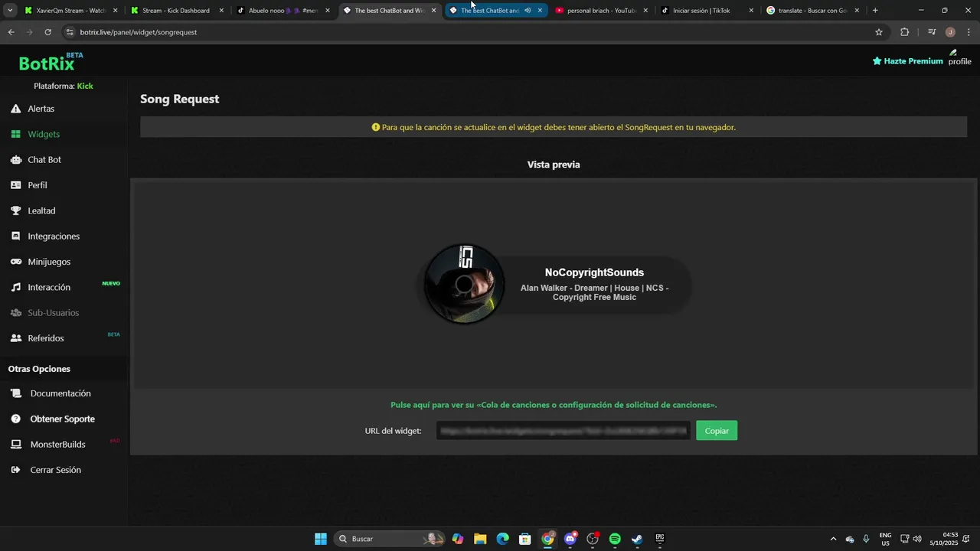980x551 pixels.
Task: Click the Perfil card icon
Action: (x=16, y=185)
